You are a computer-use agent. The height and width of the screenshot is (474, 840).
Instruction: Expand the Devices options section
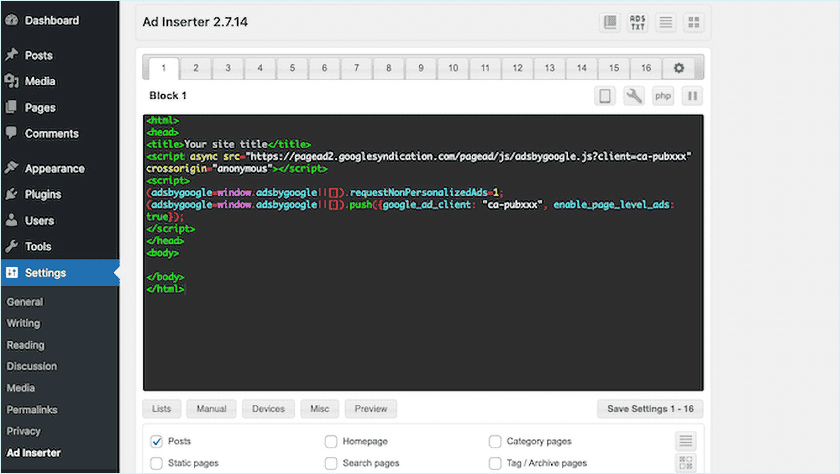(x=268, y=409)
